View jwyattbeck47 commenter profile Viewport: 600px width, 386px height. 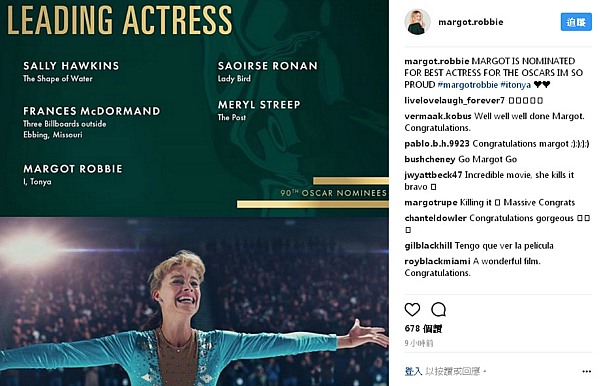click(433, 175)
